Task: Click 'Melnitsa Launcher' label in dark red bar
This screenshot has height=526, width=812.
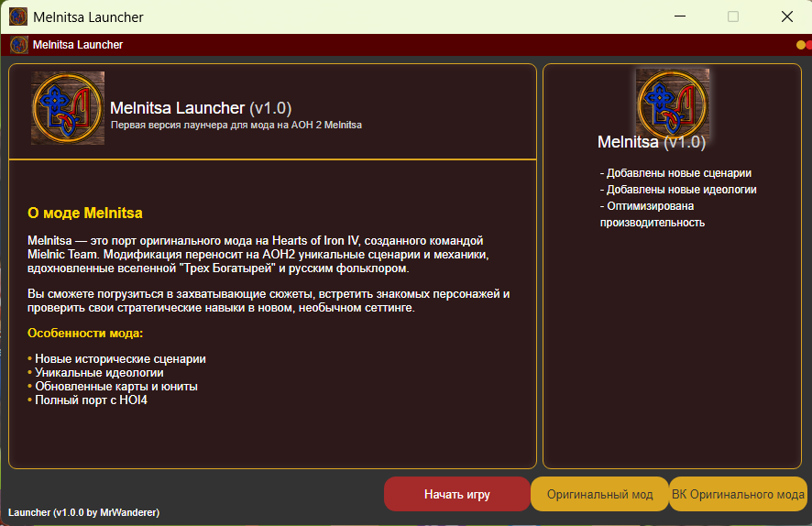Action: (x=78, y=45)
